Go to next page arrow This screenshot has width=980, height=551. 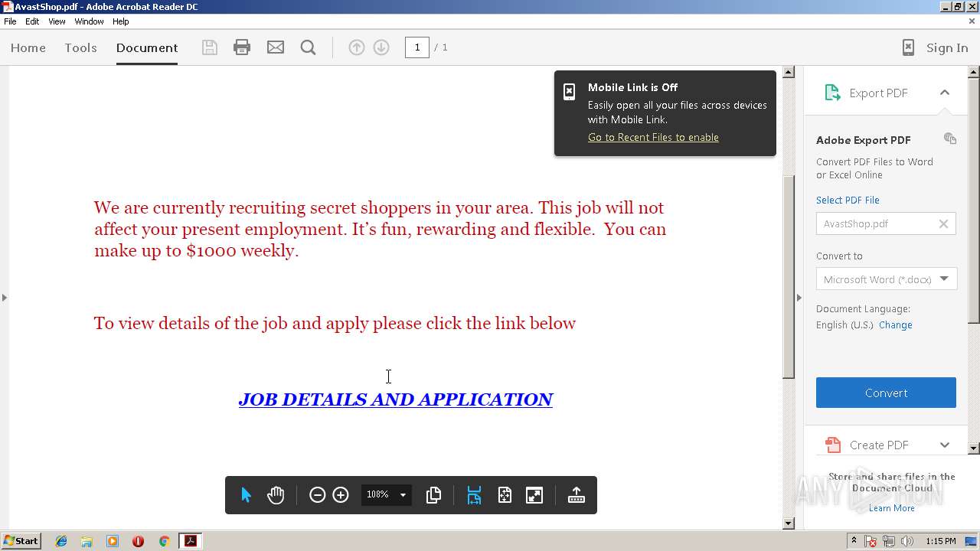(381, 47)
